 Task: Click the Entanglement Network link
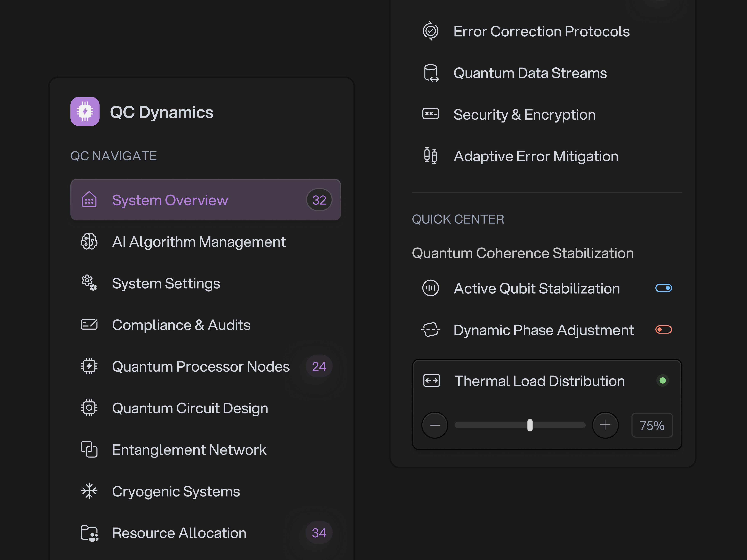189,450
